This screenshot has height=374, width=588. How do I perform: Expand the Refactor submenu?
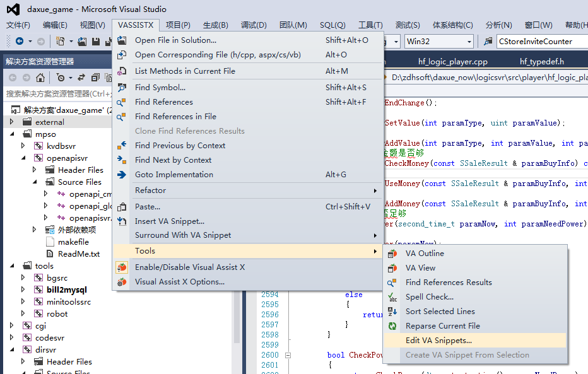tap(150, 190)
